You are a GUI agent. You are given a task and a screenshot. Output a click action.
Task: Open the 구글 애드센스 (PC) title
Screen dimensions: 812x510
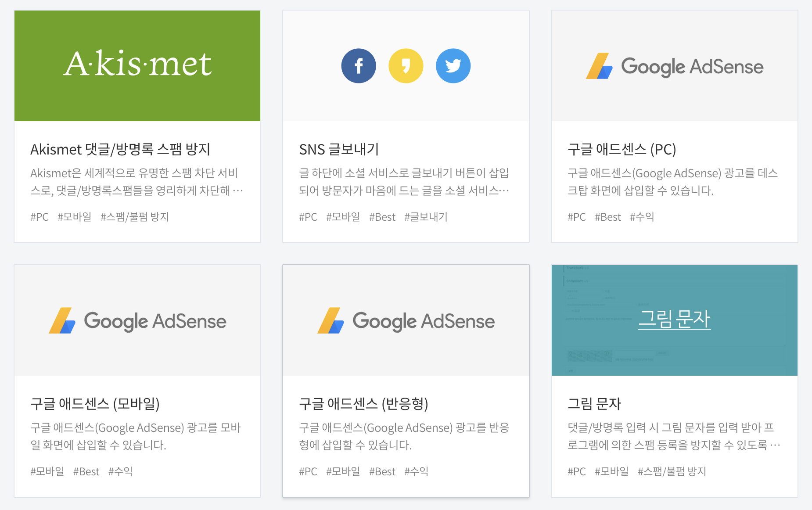click(622, 149)
